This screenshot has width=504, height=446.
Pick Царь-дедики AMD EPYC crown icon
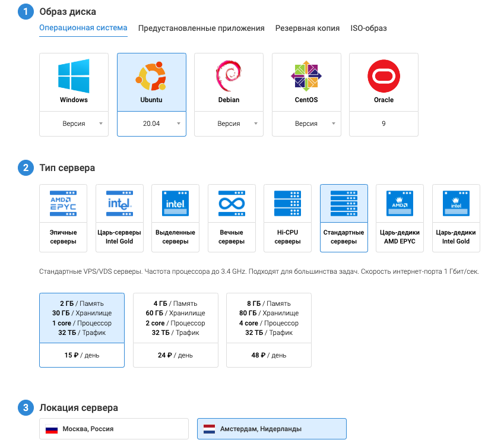(x=400, y=204)
